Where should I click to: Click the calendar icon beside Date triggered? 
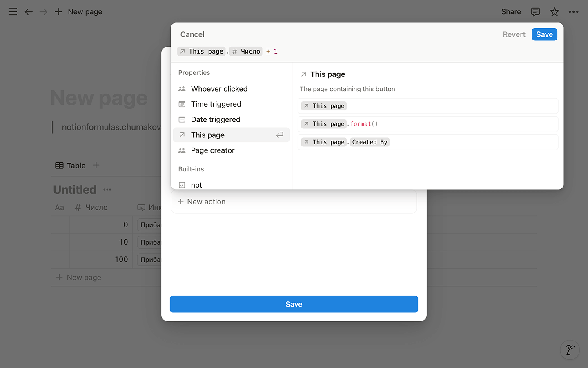point(182,119)
